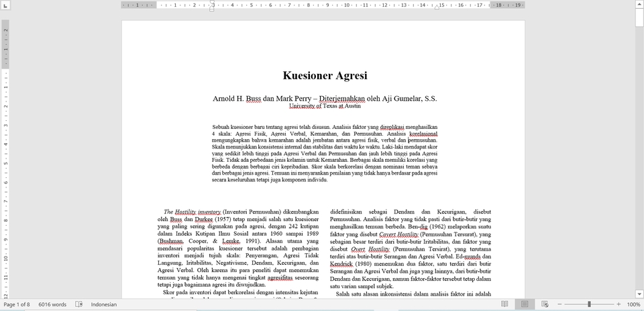
Task: Click the word korelasional in abstract
Action: [423, 134]
